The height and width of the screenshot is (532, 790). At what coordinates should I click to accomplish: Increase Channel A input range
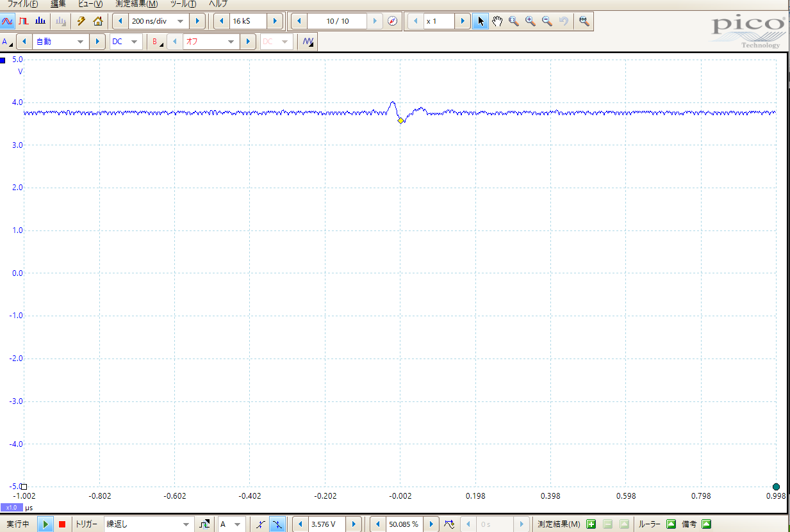click(97, 42)
